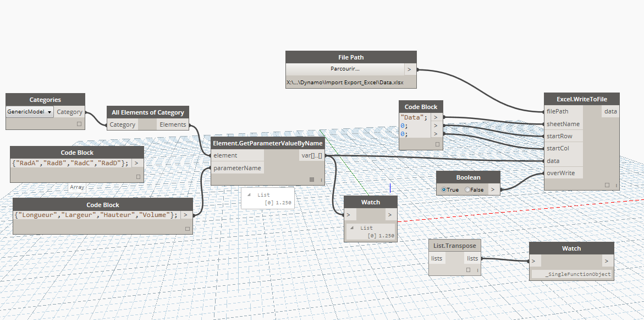Select the parameterName input port
Screen dimensions: 644x320
pyautogui.click(x=237, y=168)
